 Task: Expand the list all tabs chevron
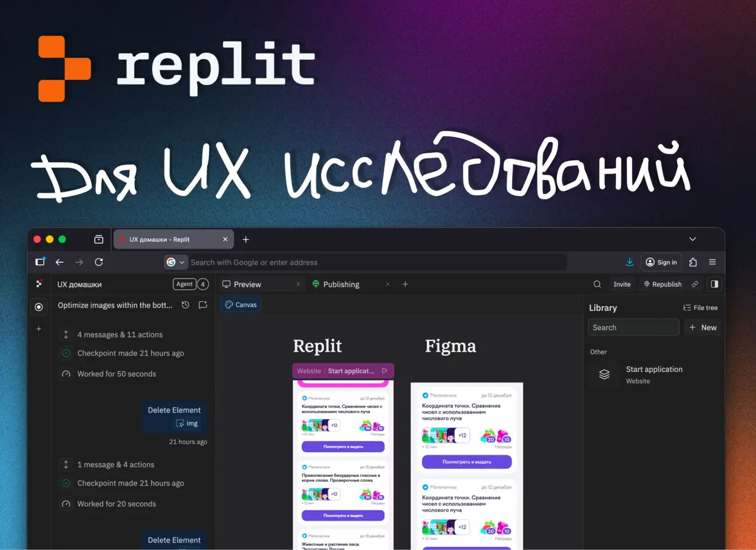(x=692, y=239)
